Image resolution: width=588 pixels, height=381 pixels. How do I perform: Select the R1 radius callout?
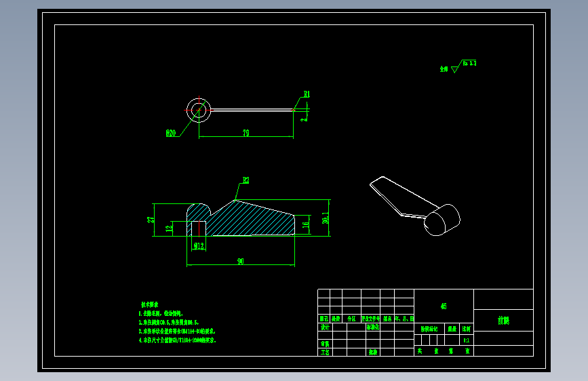pos(307,94)
